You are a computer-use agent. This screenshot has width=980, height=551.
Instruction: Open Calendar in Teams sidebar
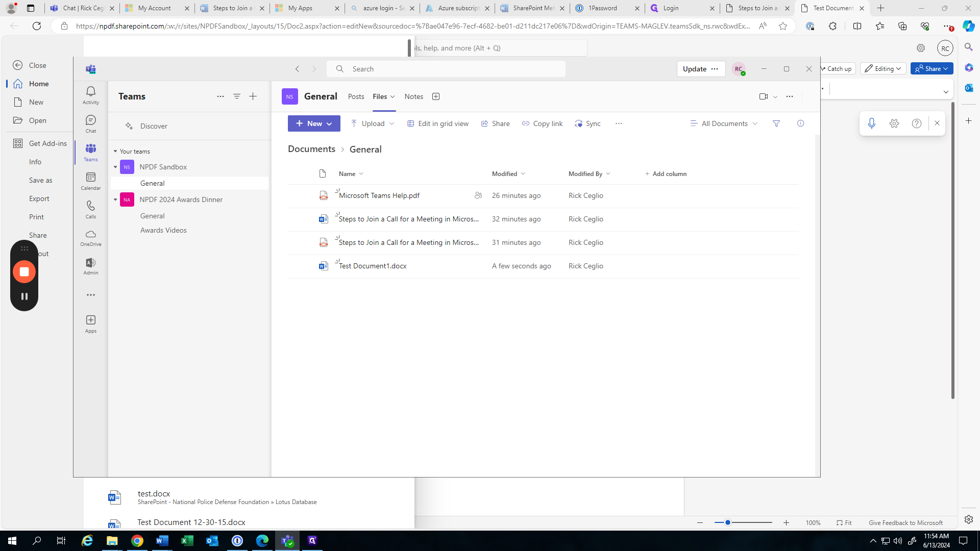(x=90, y=181)
